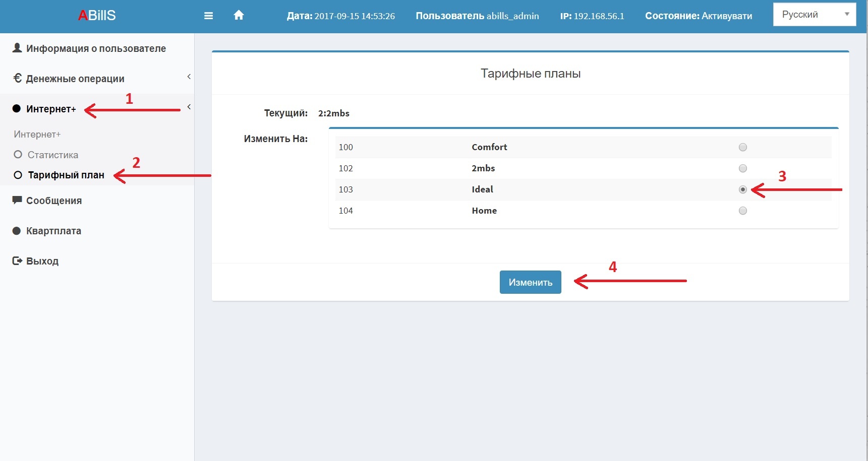Screen dimensions: 868x461
Task: Collapse the Интернет+ menu chevron
Action: pos(189,107)
